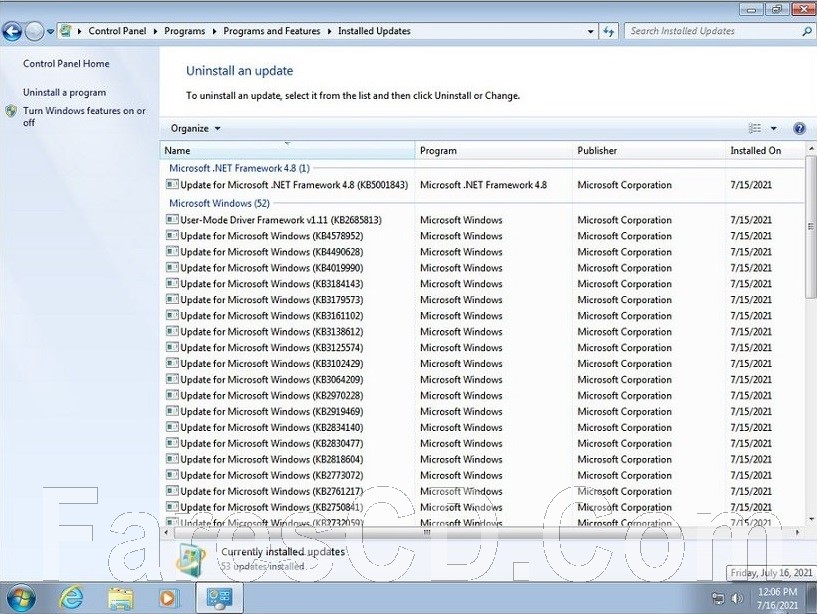Image resolution: width=817 pixels, height=614 pixels.
Task: Open the Organize menu
Action: tap(195, 128)
